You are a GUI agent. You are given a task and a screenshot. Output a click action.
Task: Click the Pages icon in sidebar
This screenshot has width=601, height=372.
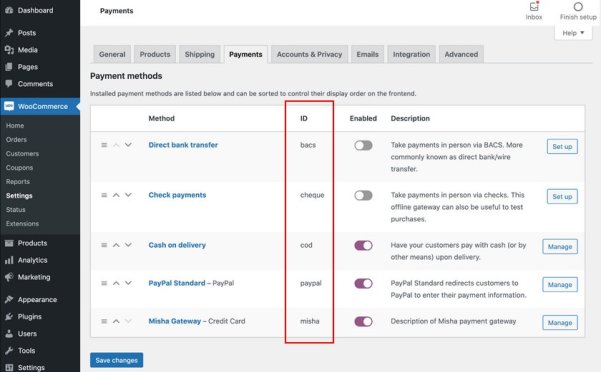pyautogui.click(x=9, y=67)
